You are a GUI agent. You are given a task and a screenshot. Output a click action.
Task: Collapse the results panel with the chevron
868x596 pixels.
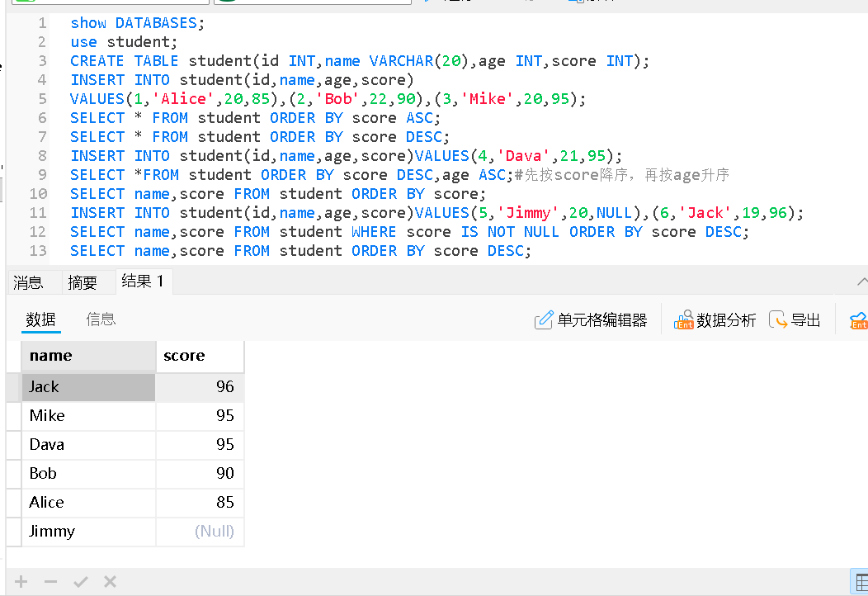[862, 281]
